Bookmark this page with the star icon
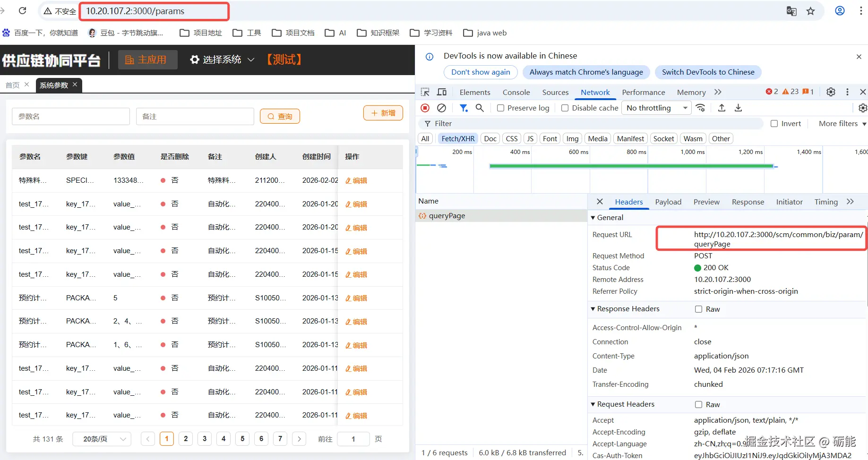Viewport: 868px width, 460px height. click(x=811, y=11)
